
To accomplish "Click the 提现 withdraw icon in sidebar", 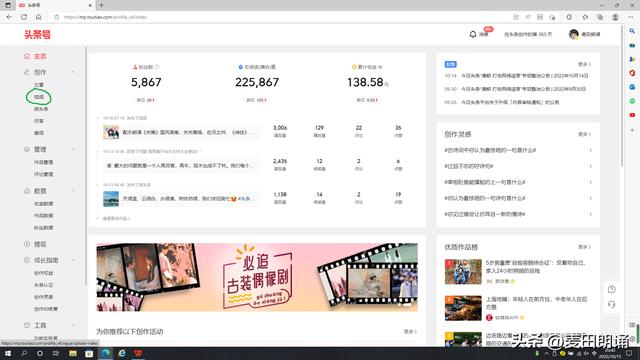I will [27, 244].
